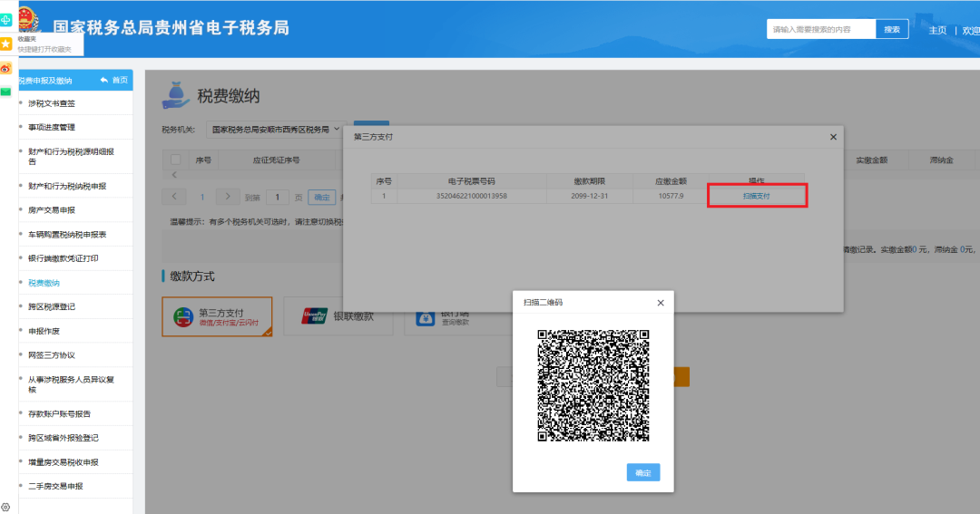Open 申报作废 in sidebar

pos(44,331)
